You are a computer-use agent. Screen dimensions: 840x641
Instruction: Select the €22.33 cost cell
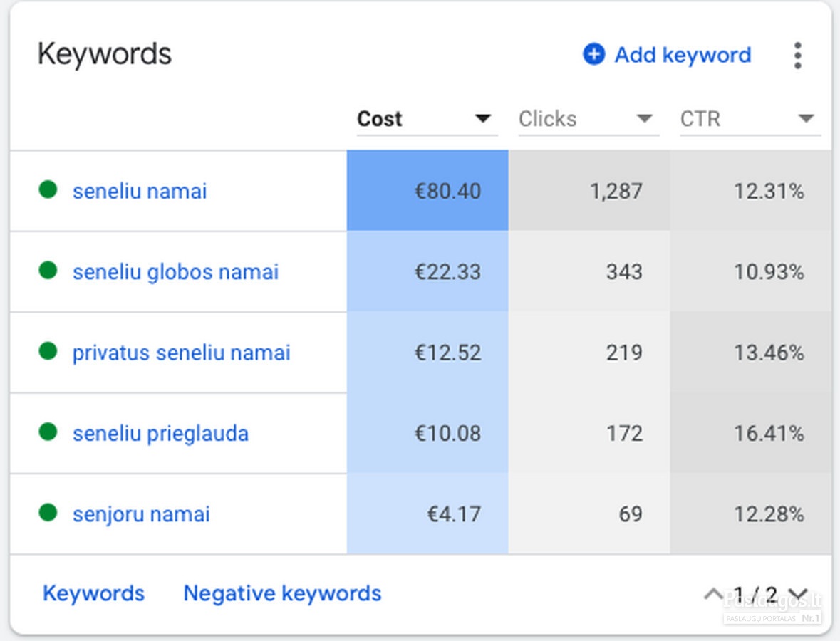pos(427,271)
